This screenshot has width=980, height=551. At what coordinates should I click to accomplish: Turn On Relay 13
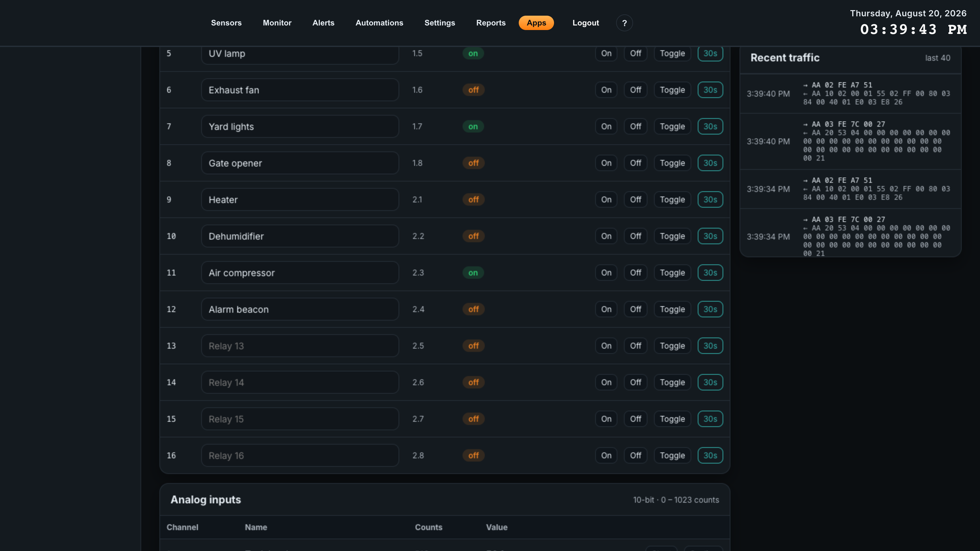tap(606, 345)
